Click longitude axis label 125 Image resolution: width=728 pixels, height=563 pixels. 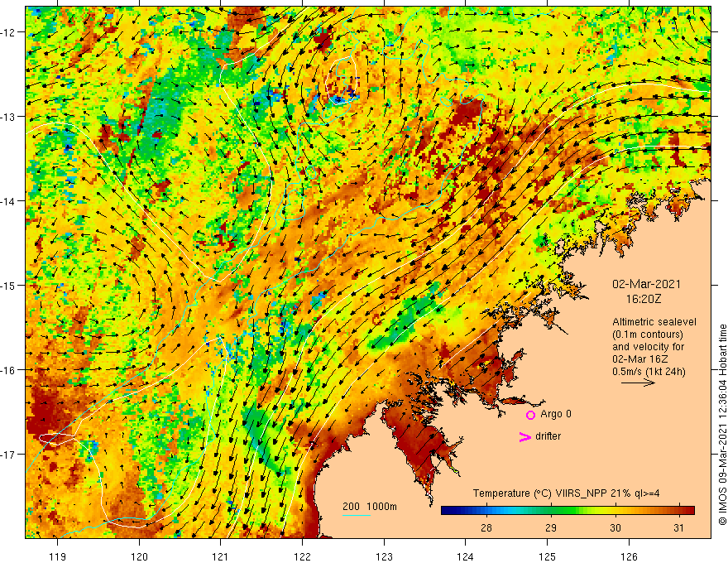548,556
